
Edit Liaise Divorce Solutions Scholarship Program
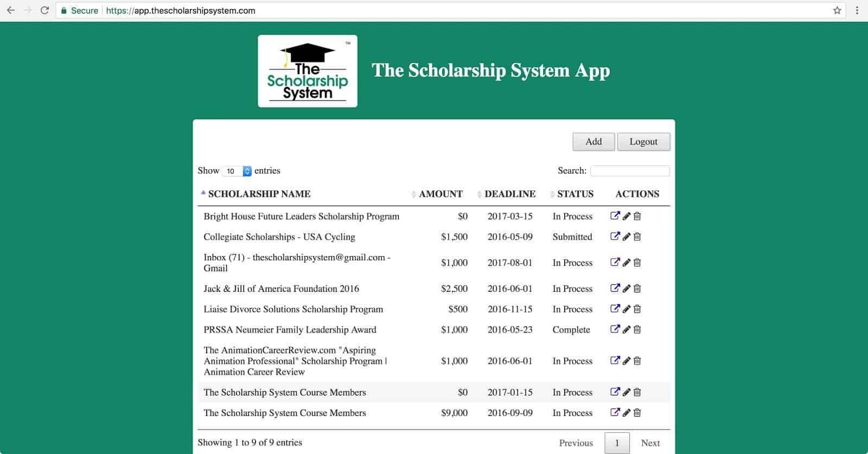[x=626, y=309]
